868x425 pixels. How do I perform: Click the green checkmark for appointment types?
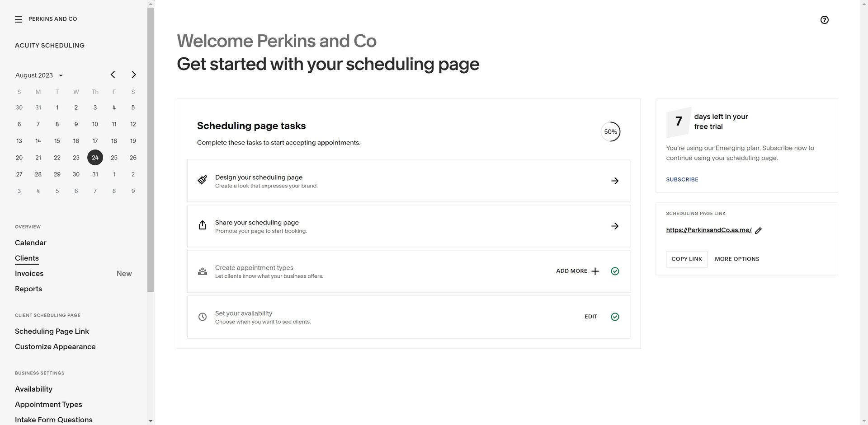(x=615, y=271)
